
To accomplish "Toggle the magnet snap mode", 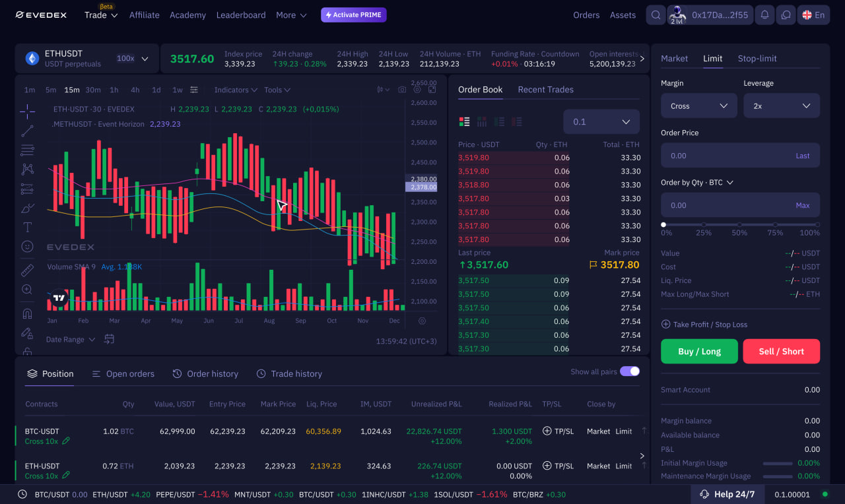I will (x=27, y=313).
